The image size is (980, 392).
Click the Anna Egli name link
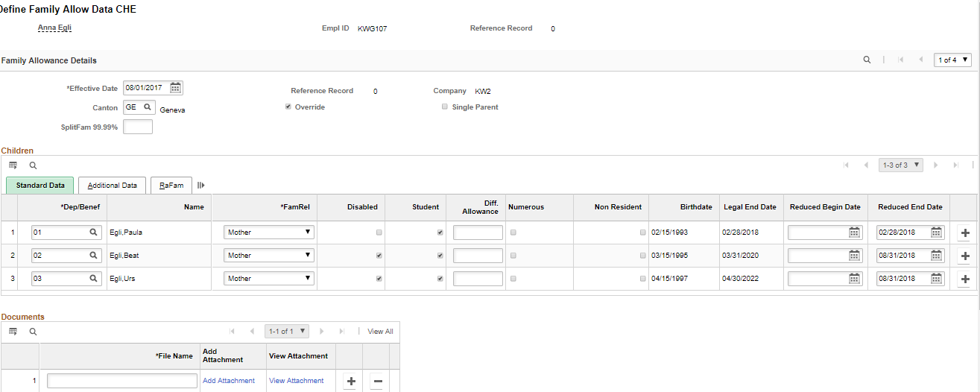(x=54, y=28)
